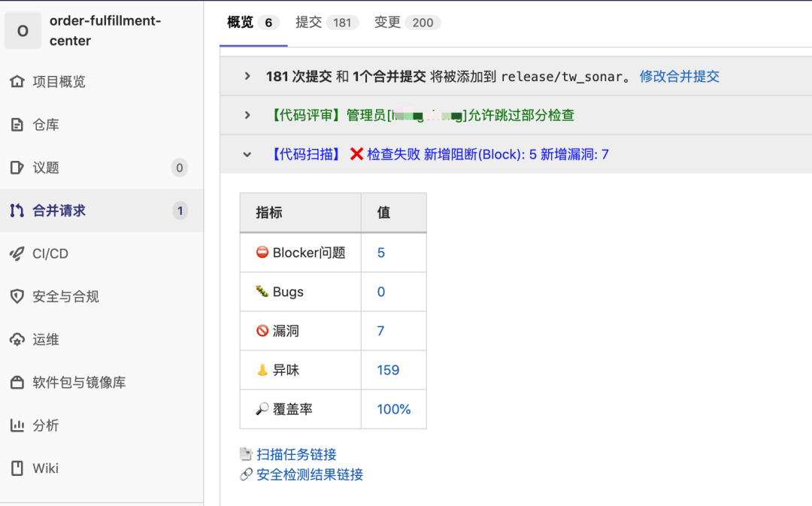Image resolution: width=812 pixels, height=506 pixels.
Task: Open 仓库 in the sidebar
Action: [101, 124]
